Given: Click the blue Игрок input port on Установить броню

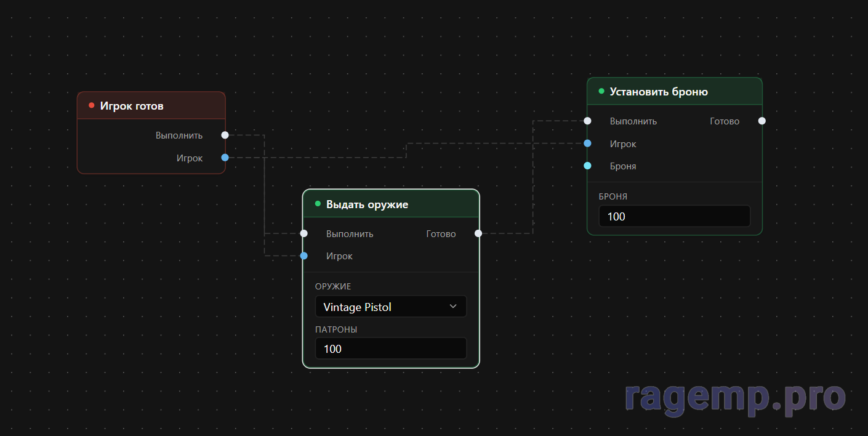Looking at the screenshot, I should pos(587,143).
